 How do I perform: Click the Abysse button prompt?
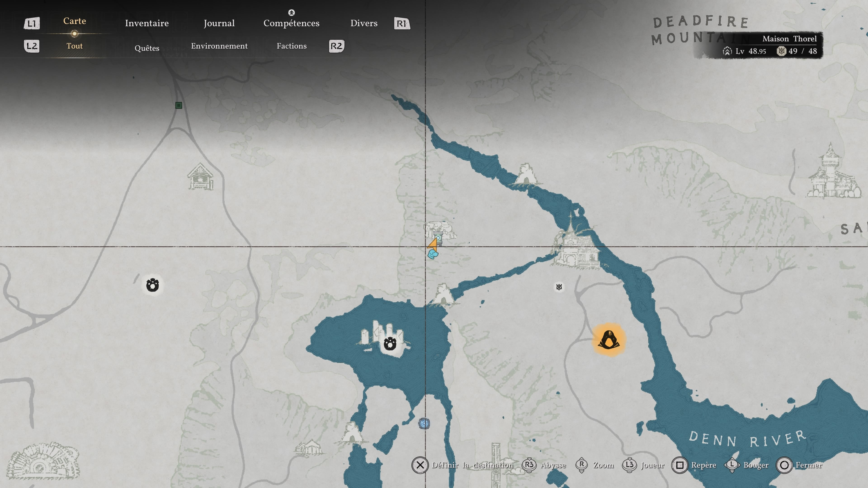point(544,465)
